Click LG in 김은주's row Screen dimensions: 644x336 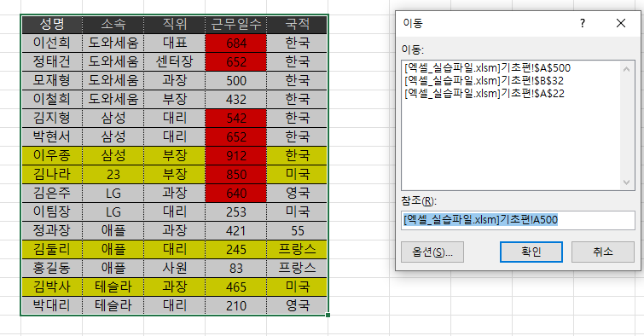click(113, 193)
